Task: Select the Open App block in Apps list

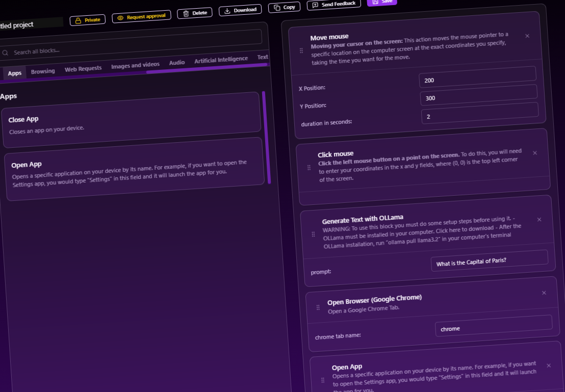Action: click(x=135, y=169)
